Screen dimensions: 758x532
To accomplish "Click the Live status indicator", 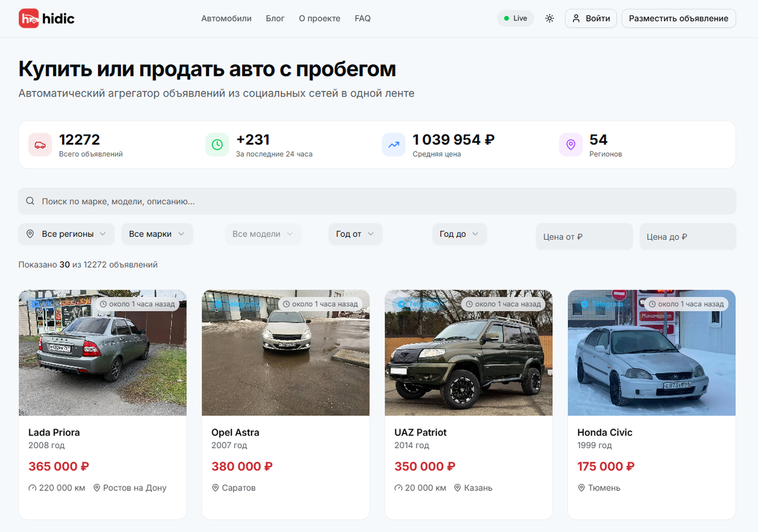I will 515,18.
